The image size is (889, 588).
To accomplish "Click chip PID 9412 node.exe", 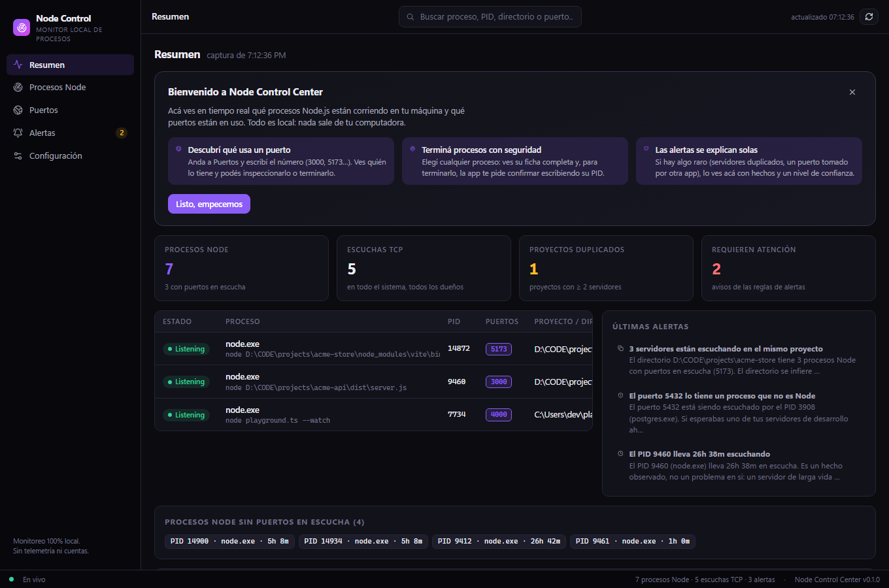I will [x=499, y=541].
